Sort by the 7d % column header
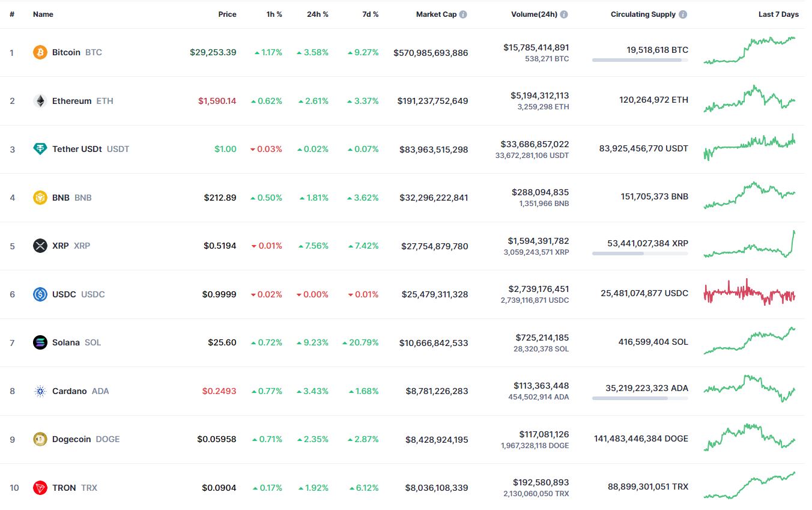The image size is (812, 510). [370, 14]
